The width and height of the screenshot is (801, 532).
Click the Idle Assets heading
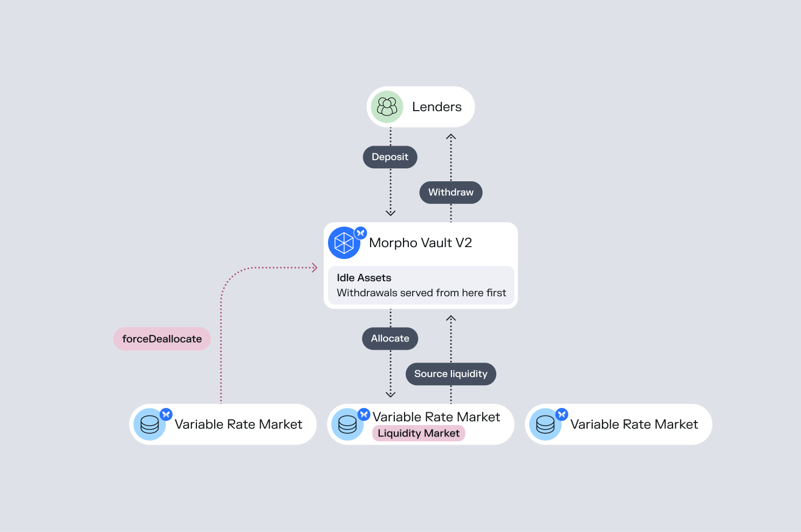tap(364, 278)
